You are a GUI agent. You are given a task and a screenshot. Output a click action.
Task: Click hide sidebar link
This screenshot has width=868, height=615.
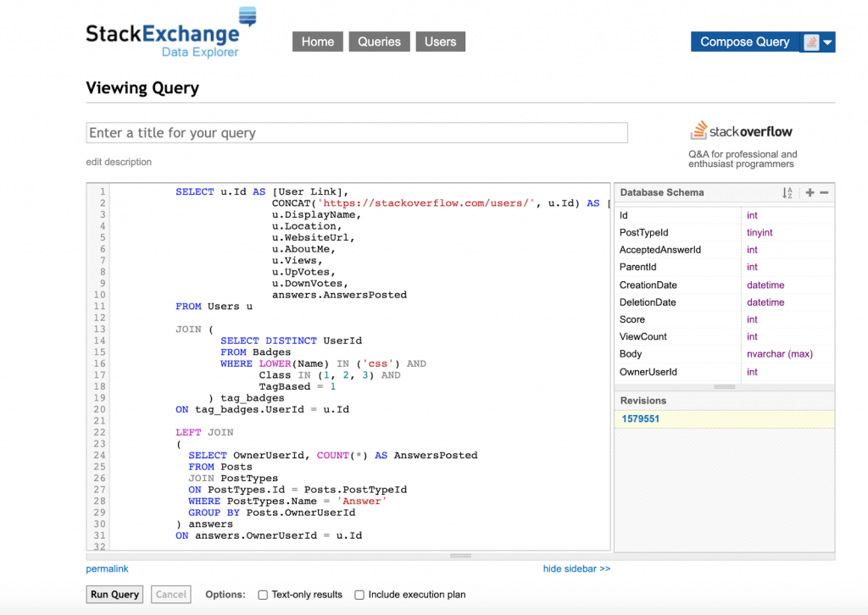(x=576, y=569)
